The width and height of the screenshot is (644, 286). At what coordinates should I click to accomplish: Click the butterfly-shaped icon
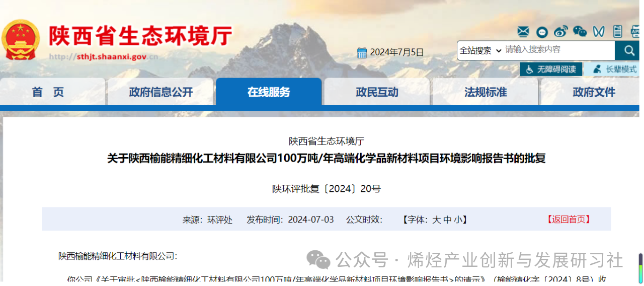click(598, 32)
